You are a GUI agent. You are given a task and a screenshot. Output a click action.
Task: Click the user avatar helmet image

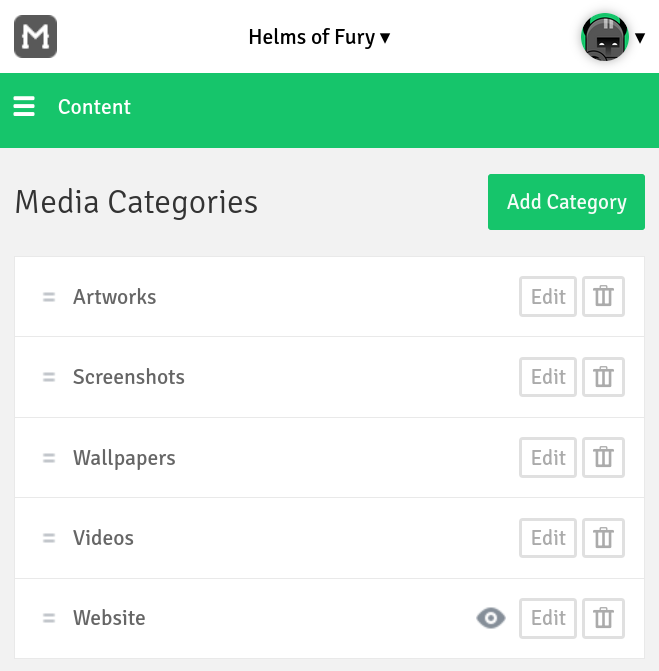(605, 37)
